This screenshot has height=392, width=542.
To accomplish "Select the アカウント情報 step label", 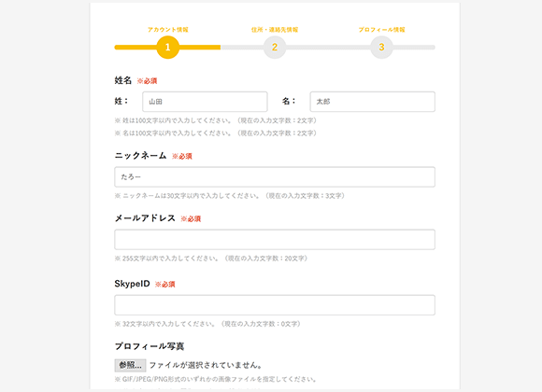I will 167,30.
